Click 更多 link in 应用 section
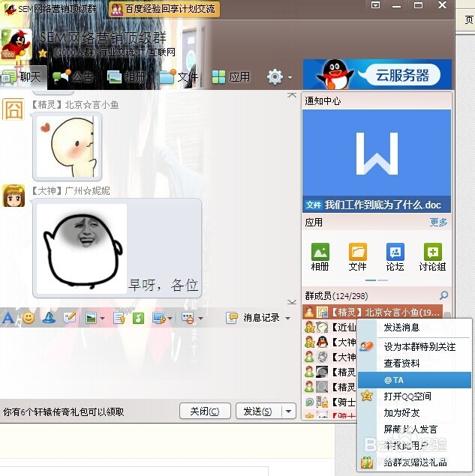 tap(438, 222)
